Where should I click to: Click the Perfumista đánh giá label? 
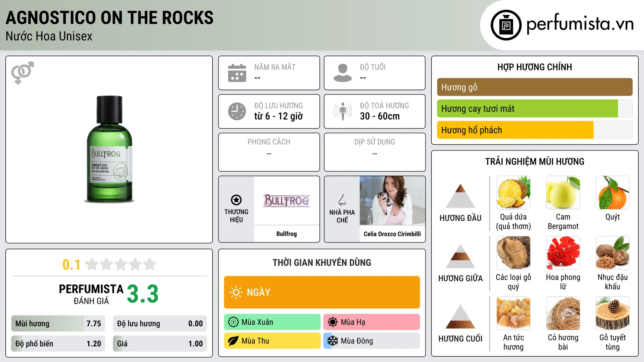[91, 294]
